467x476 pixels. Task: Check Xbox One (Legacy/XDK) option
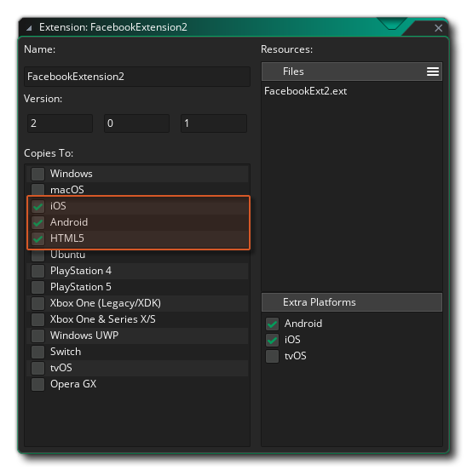click(x=38, y=303)
